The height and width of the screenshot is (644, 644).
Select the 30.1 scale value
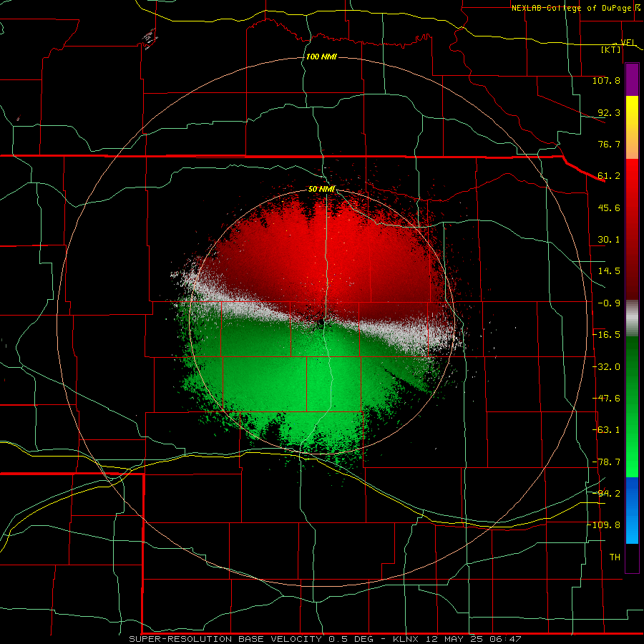click(609, 240)
